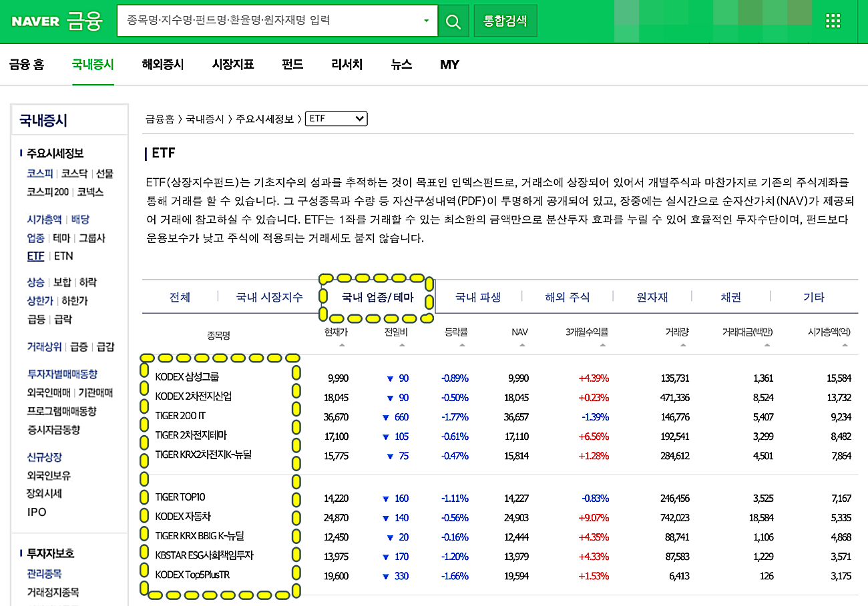This screenshot has width=868, height=606.
Task: Open TIGER KRX2차전지K-뉴딜 ETF
Action: click(203, 455)
